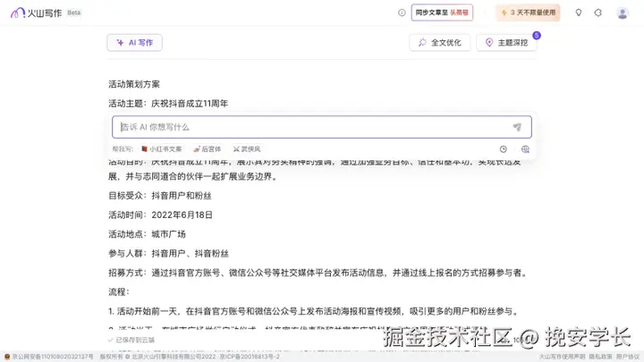Open the user avatar menu
This screenshot has height=362, width=644.
(623, 13)
